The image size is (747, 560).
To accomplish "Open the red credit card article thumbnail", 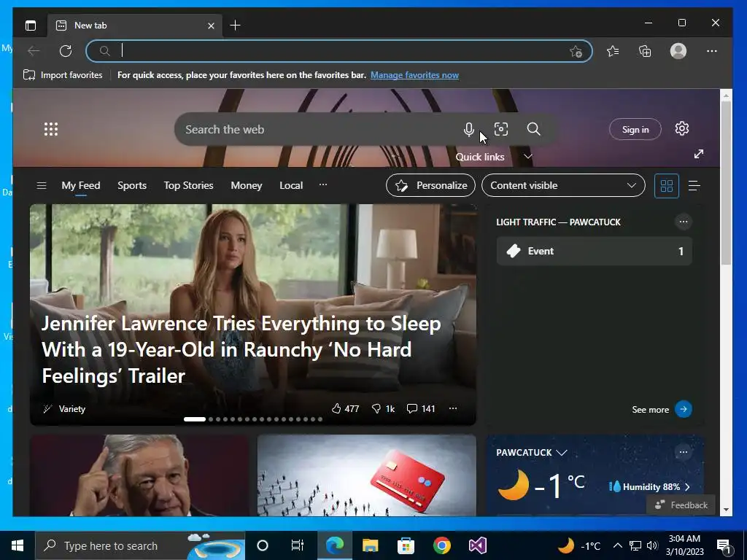I will coord(366,475).
